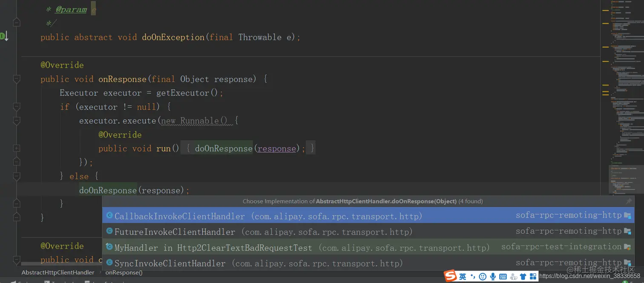
Task: Click the Executor executor variable declaration
Action: click(101, 93)
